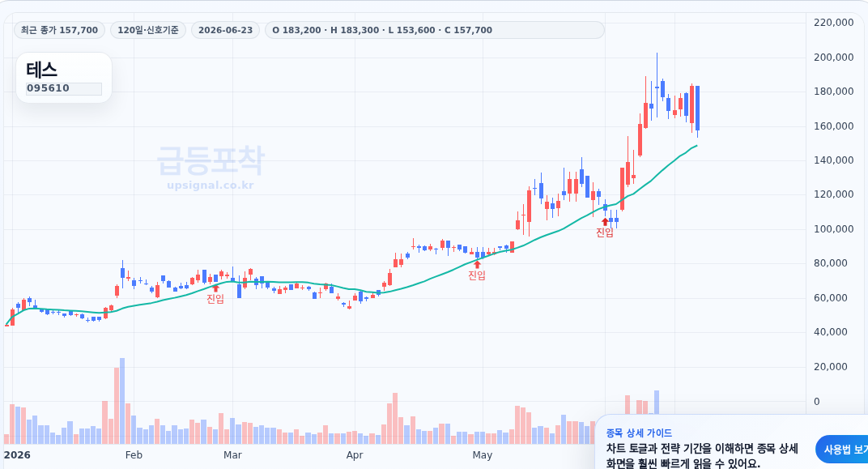Click the red entry arrow above the rightmost 진입
The image size is (868, 469).
click(605, 221)
